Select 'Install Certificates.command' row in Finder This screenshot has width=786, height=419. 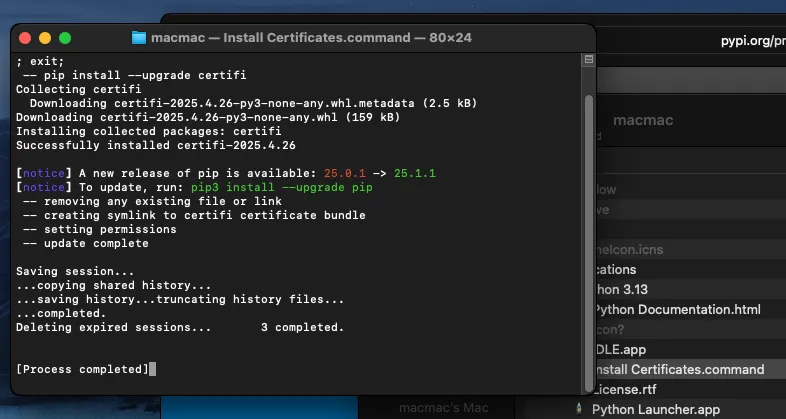point(690,369)
